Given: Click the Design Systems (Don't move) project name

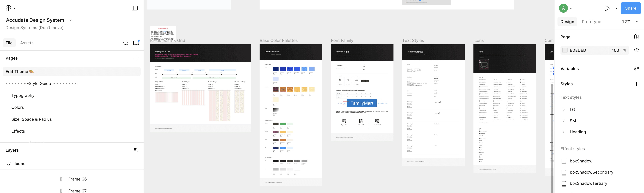Looking at the screenshot, I should point(34,28).
